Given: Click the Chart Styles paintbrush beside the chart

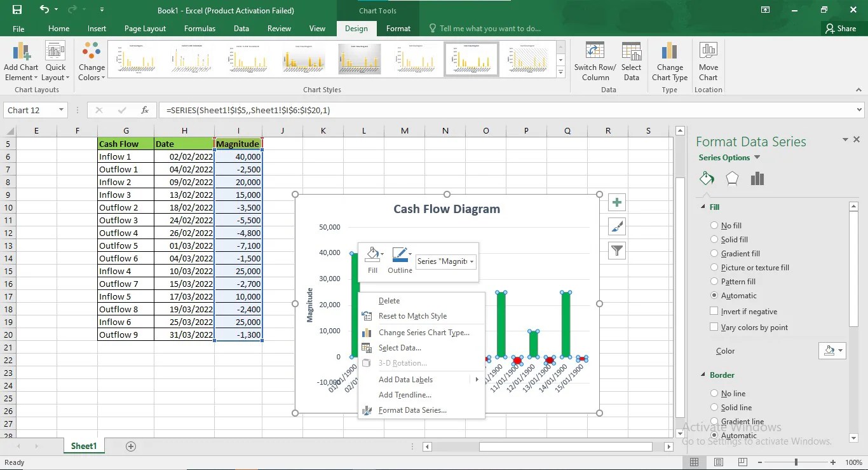Looking at the screenshot, I should (x=616, y=226).
